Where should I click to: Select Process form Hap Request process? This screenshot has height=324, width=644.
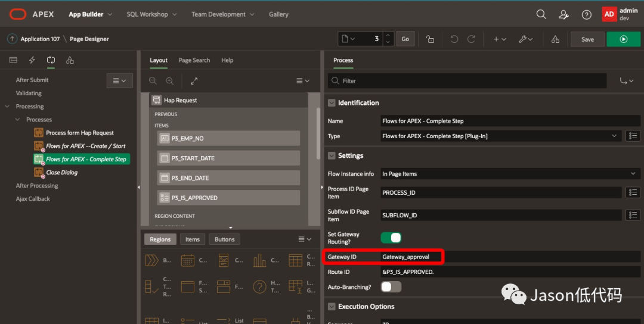click(80, 133)
